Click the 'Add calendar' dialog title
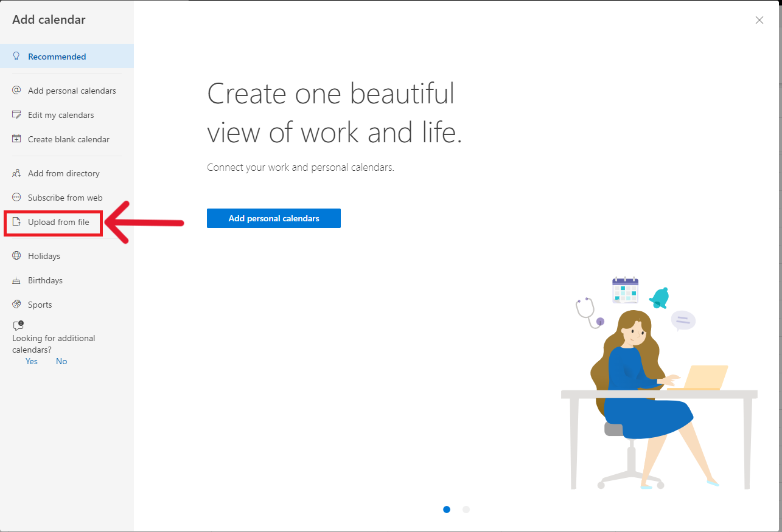The width and height of the screenshot is (782, 532). (x=49, y=19)
